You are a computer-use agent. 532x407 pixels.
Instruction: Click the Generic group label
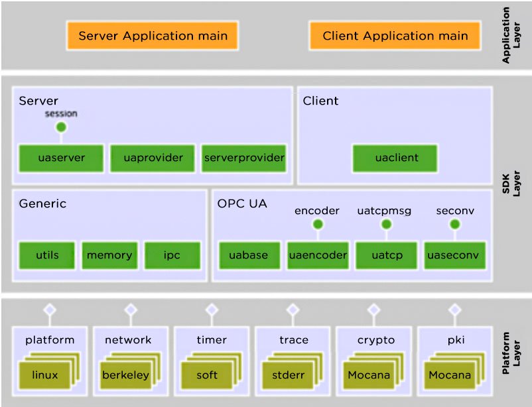pos(42,203)
